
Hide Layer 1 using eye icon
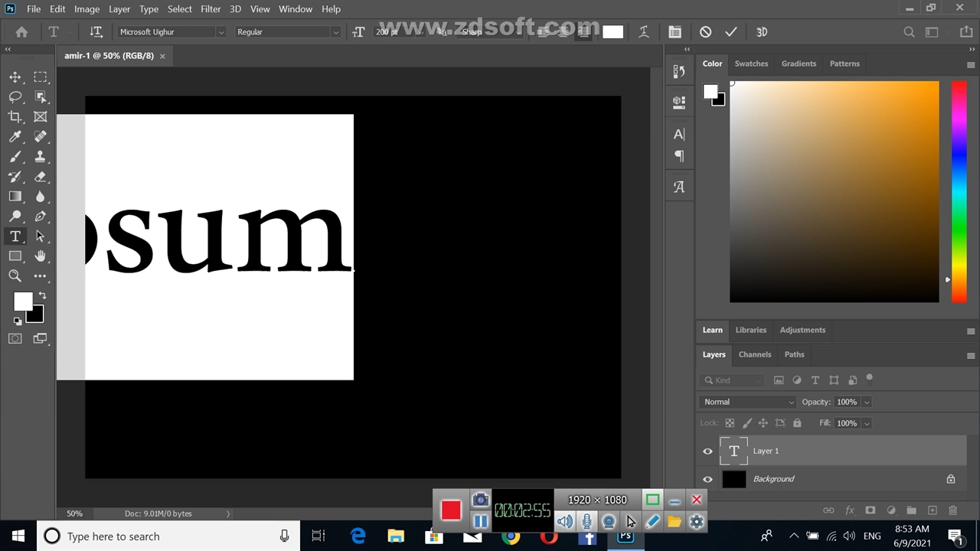pos(707,452)
